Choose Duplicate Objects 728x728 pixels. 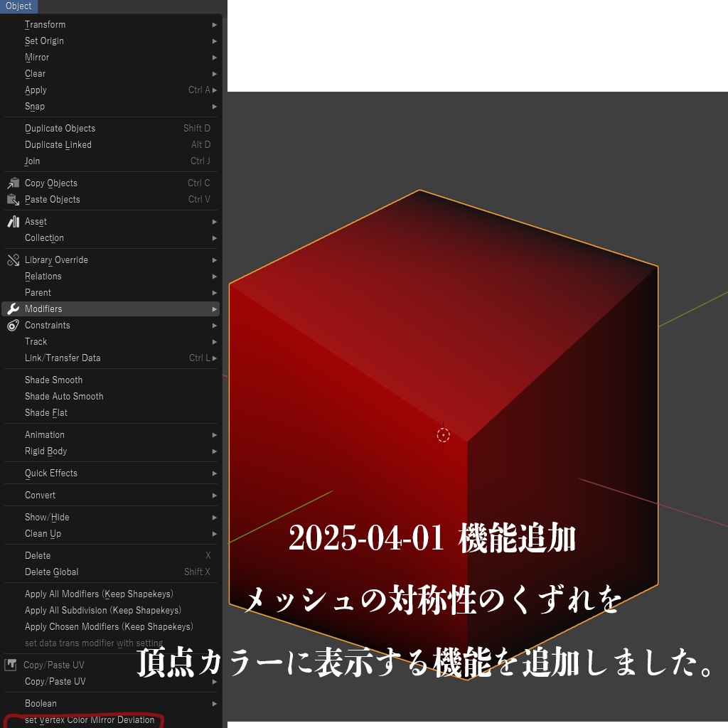(x=60, y=128)
